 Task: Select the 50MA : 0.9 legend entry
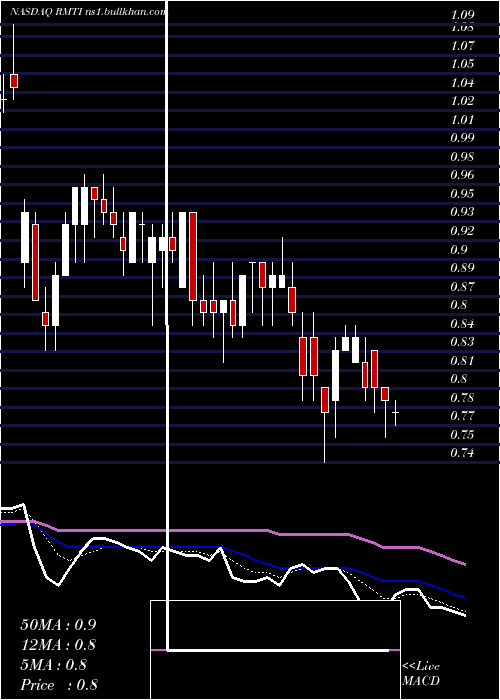click(58, 625)
